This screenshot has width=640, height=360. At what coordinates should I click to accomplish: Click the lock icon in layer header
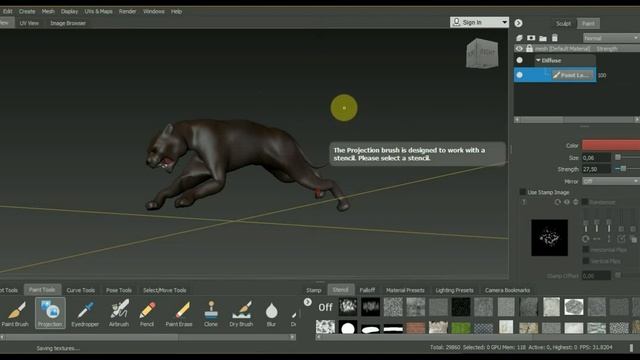pos(529,49)
